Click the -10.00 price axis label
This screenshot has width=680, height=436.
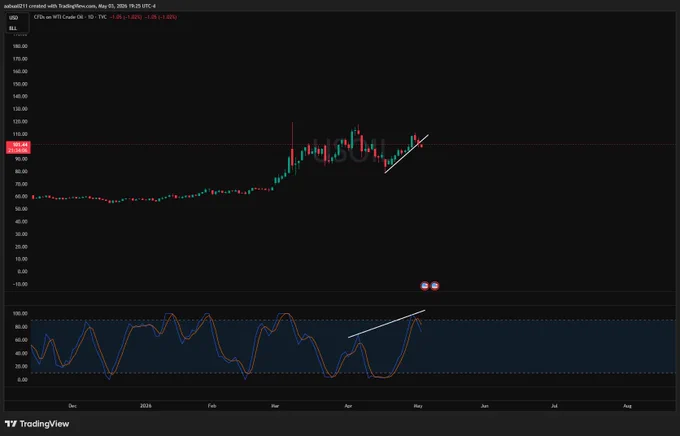pyautogui.click(x=20, y=284)
